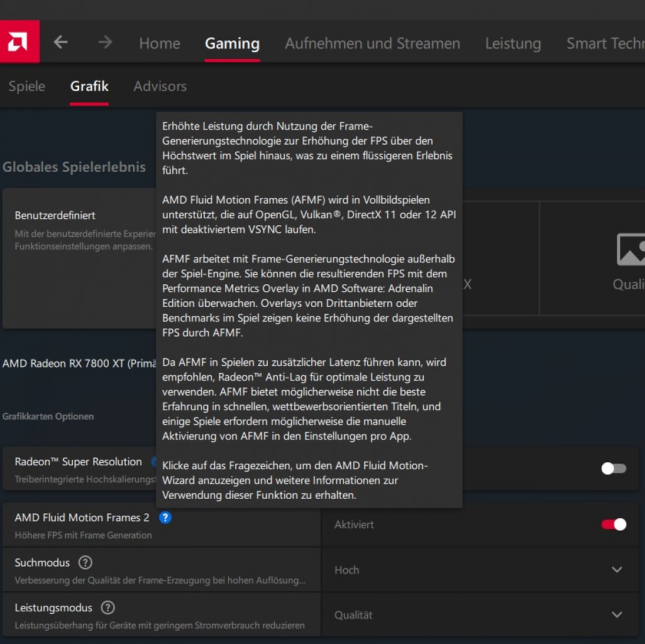The width and height of the screenshot is (645, 644).
Task: Open AMD Fluid Motion Frames 2 help icon
Action: pos(165,517)
